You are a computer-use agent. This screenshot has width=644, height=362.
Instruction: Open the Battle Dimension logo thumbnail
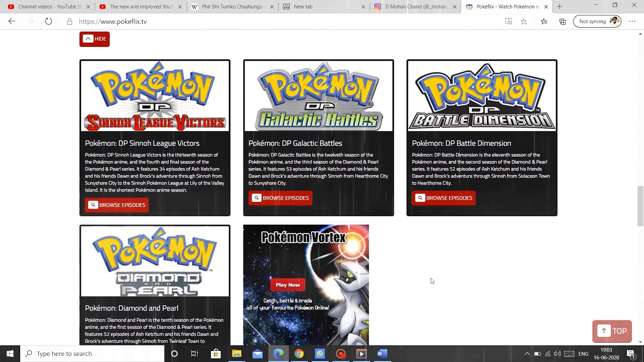click(x=482, y=96)
